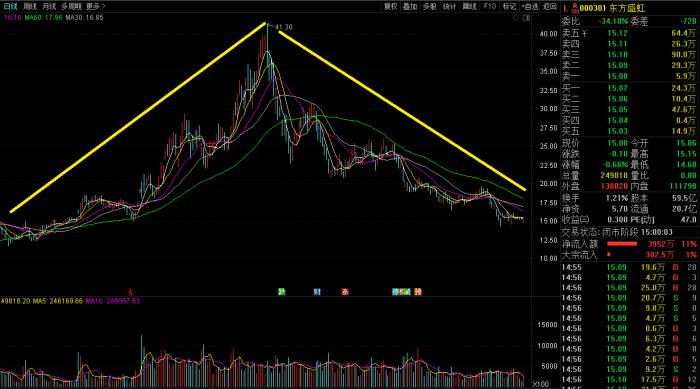700x389 pixels.
Task: Click the 总量 total volume 249818
Action: (x=614, y=176)
